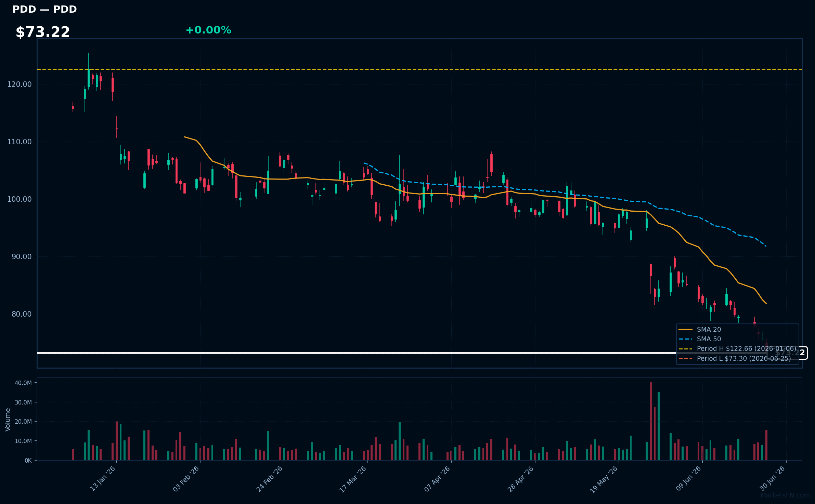Image resolution: width=815 pixels, height=504 pixels.
Task: Select the SMA 50 legend entry
Action: (700, 339)
